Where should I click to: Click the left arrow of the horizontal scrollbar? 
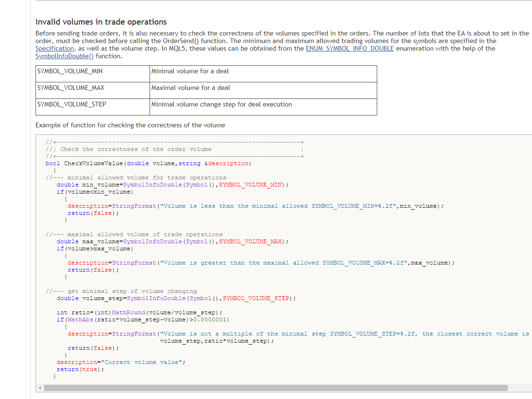[x=40, y=388]
